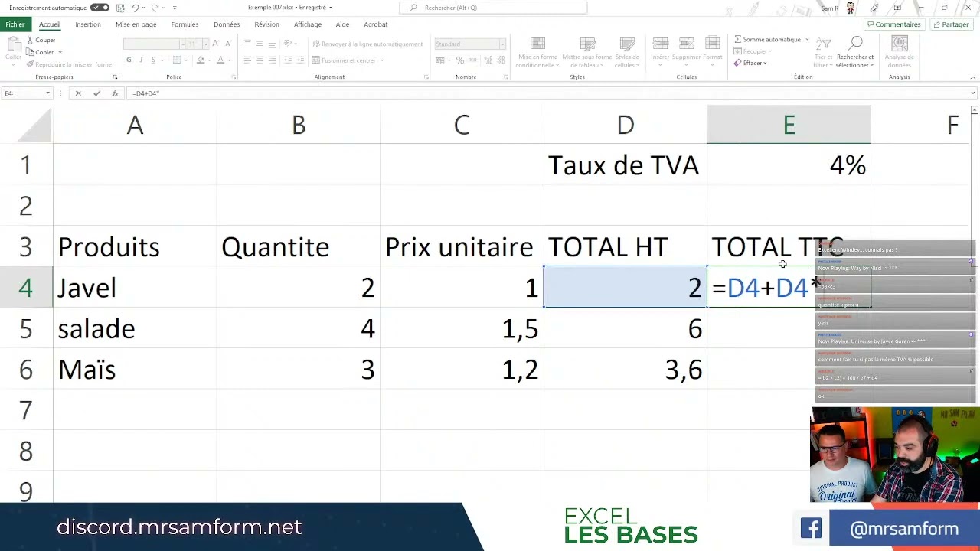This screenshot has height=551, width=980.
Task: Expand the Somme automatique dropdown arrow
Action: (807, 40)
